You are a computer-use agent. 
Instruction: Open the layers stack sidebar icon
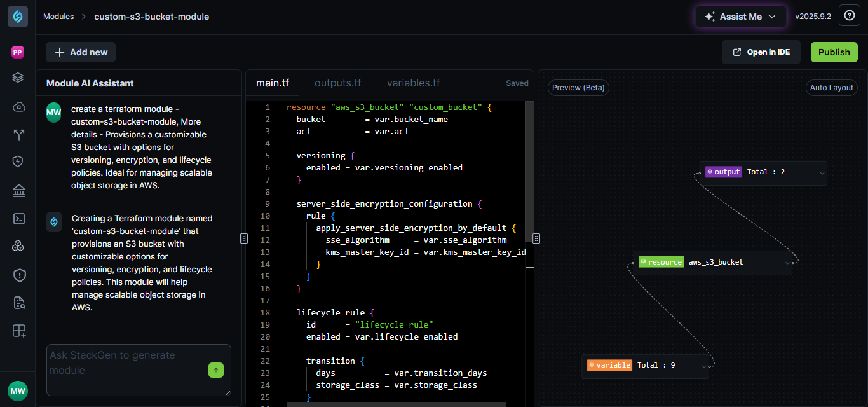(18, 78)
